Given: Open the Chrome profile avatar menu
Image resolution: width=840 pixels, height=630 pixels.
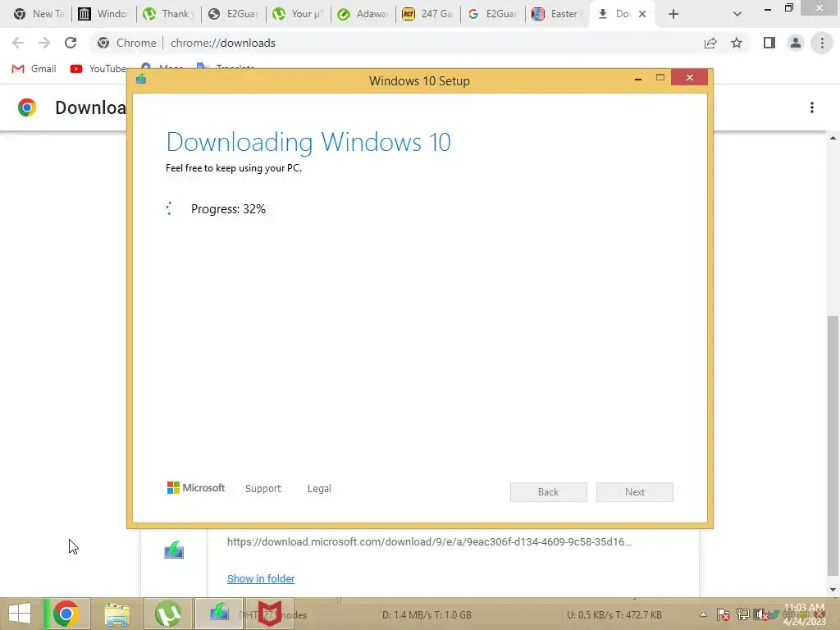Looking at the screenshot, I should pyautogui.click(x=796, y=43).
